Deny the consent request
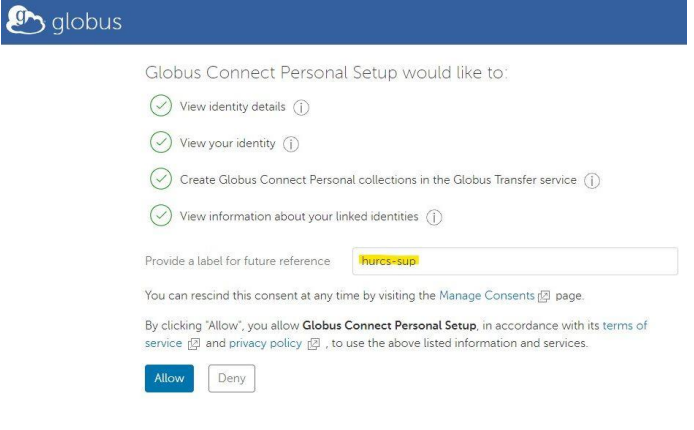The width and height of the screenshot is (694, 430). click(231, 378)
